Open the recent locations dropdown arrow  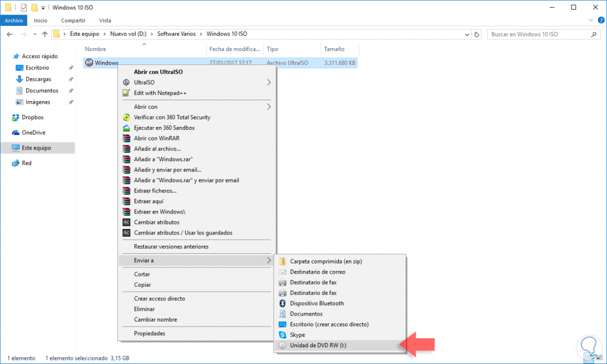coord(34,34)
